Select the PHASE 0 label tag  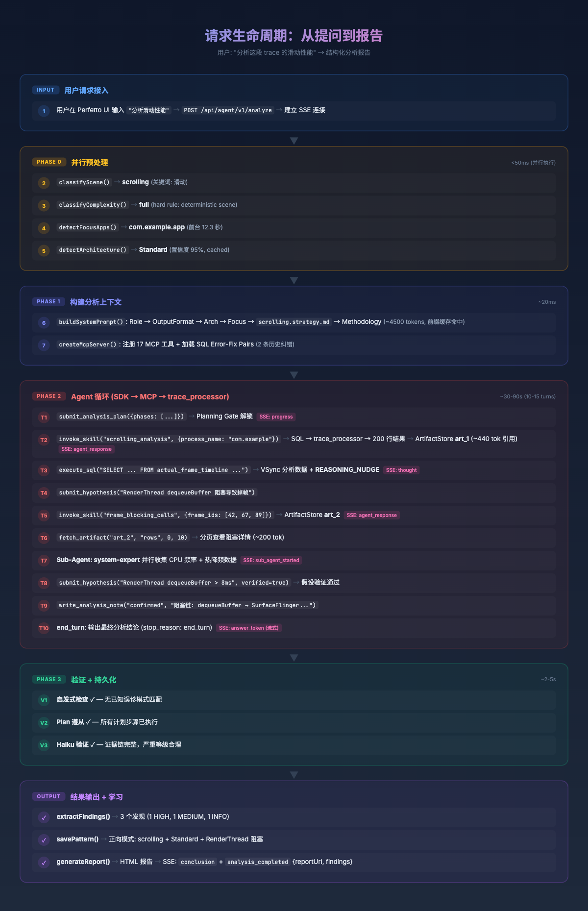[49, 162]
